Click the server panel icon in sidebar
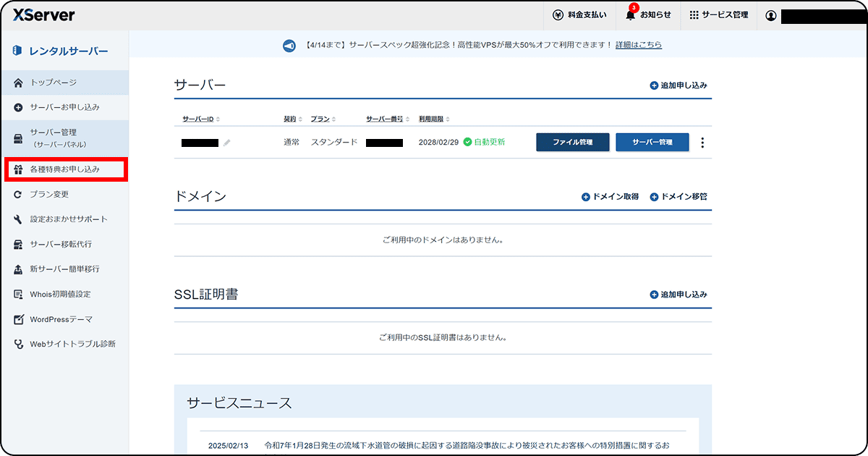 click(19, 138)
